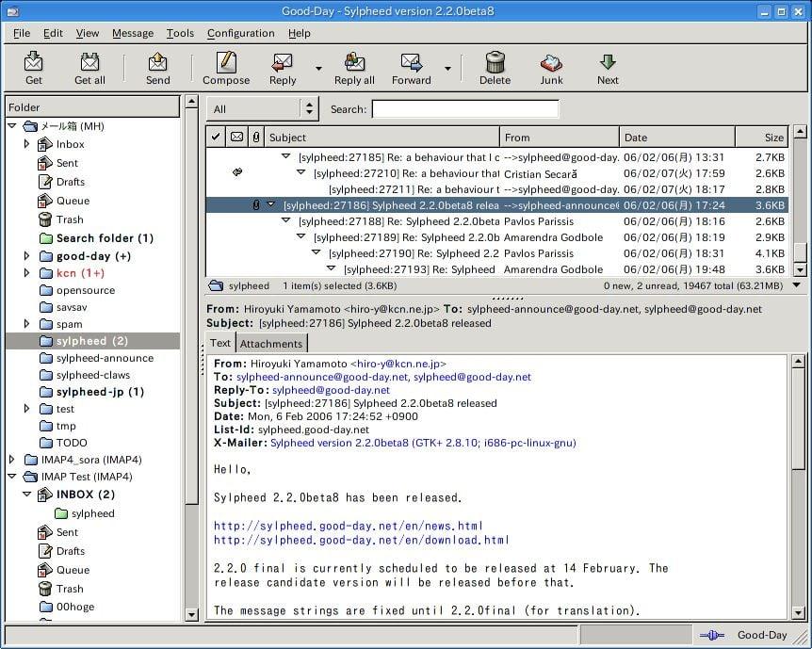
Task: Click the hiro-y@kcn.ne.jp address link
Action: 398,364
